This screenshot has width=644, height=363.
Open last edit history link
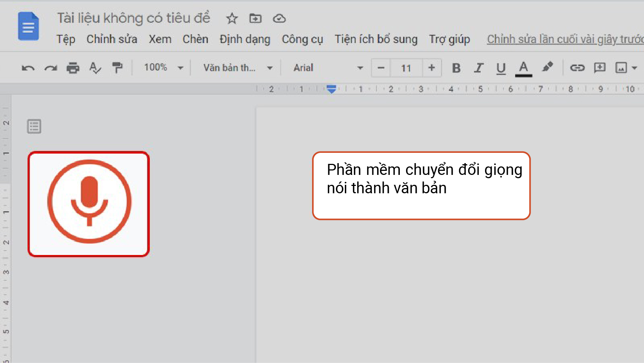pos(565,39)
